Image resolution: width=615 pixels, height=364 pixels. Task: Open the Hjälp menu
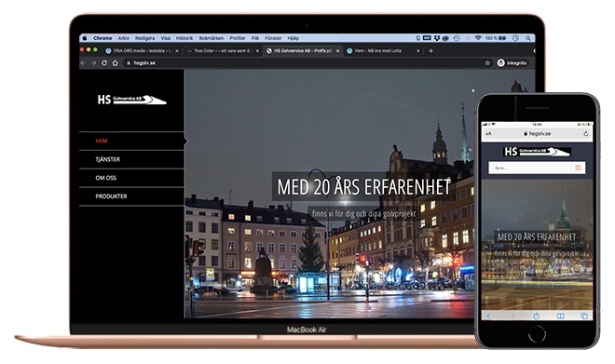293,38
